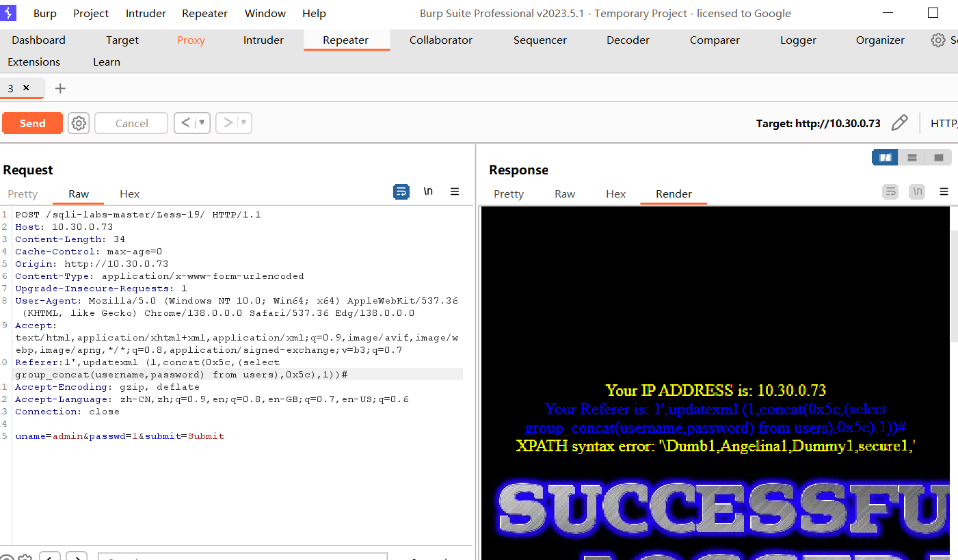958x560 pixels.
Task: Click the XPATH syntax error text
Action: coord(716,446)
